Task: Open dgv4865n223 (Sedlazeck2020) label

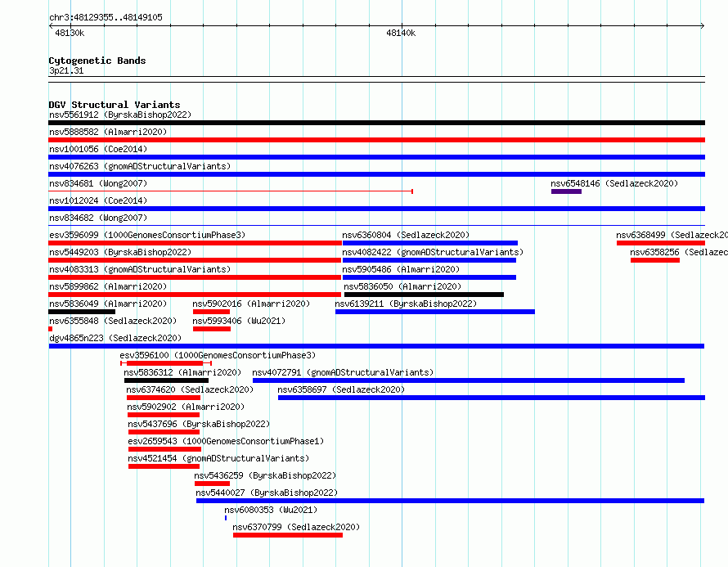Action: 115,338
